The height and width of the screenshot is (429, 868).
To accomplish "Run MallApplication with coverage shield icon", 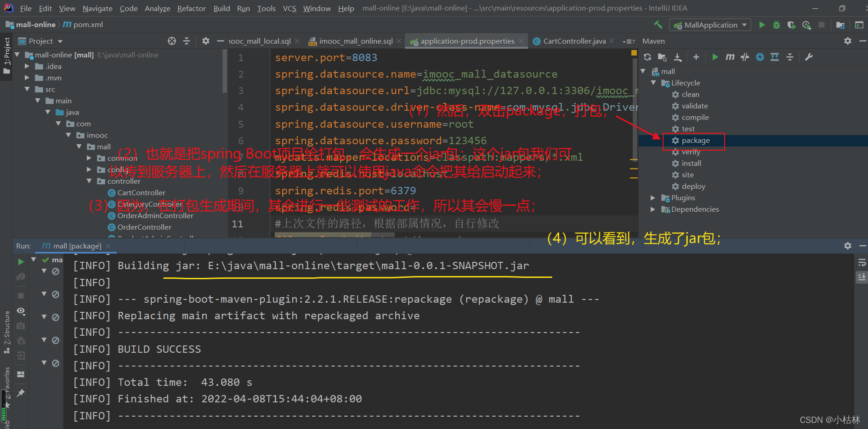I will pos(791,25).
